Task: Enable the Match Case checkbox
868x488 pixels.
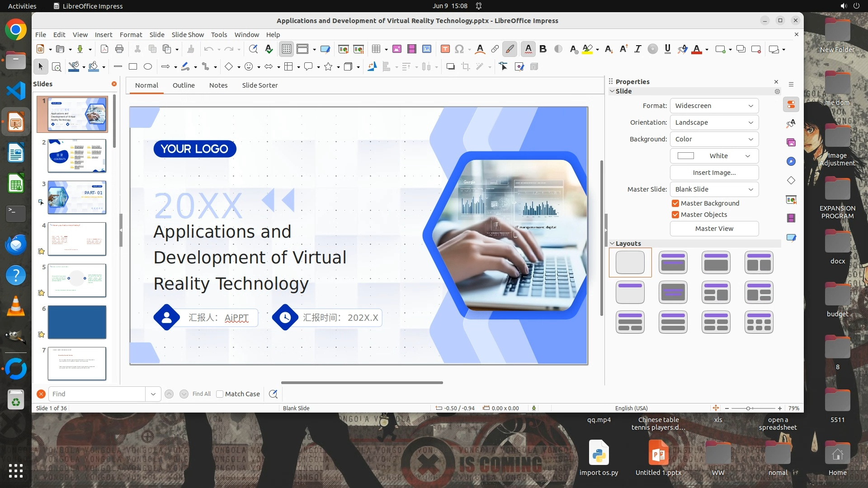Action: coord(220,394)
